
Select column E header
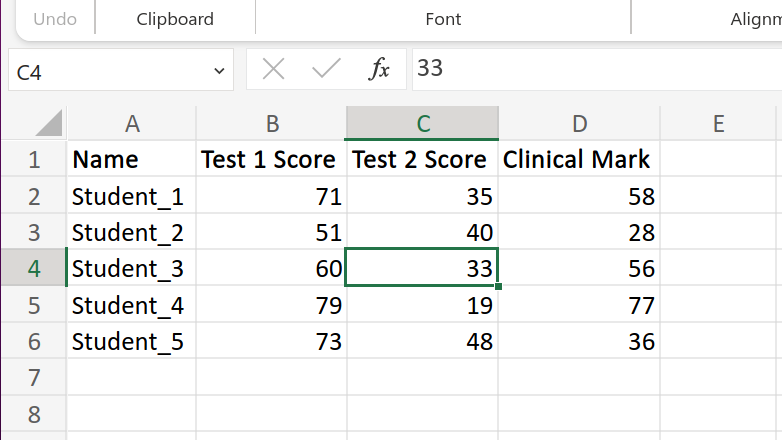(718, 123)
